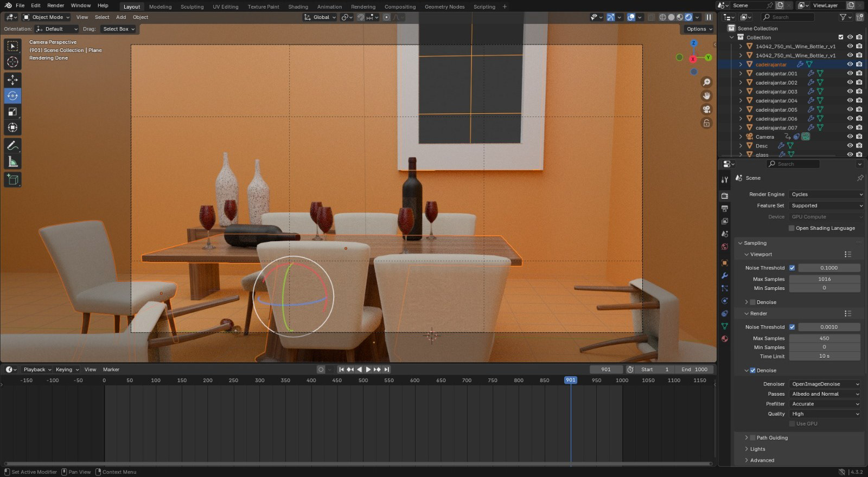This screenshot has height=477, width=868.
Task: Switch to the Compositing workspace tab
Action: [x=400, y=7]
